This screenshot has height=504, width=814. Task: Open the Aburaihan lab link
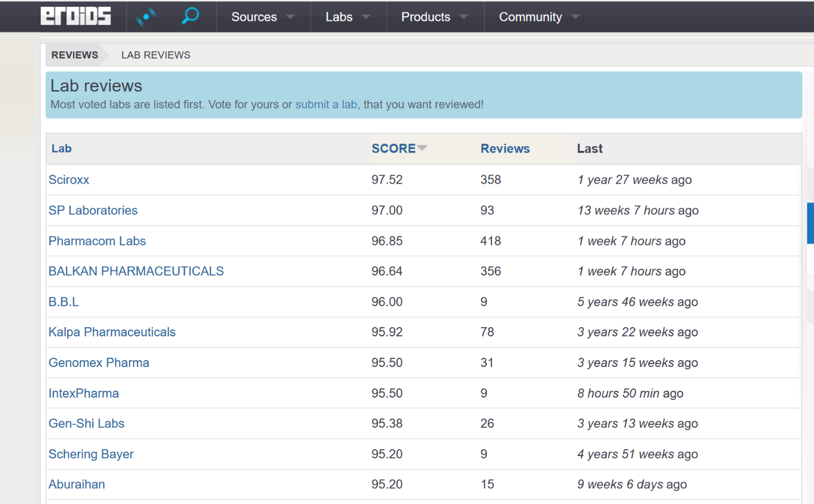click(77, 484)
